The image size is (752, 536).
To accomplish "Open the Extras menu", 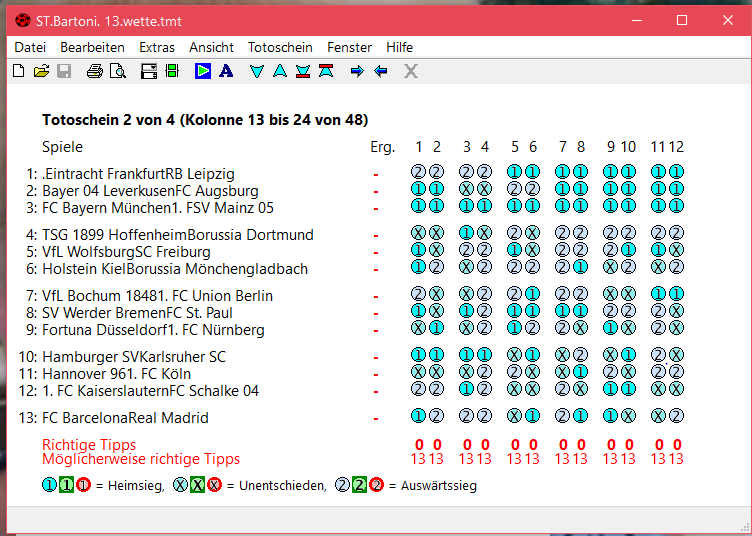I will [x=157, y=47].
